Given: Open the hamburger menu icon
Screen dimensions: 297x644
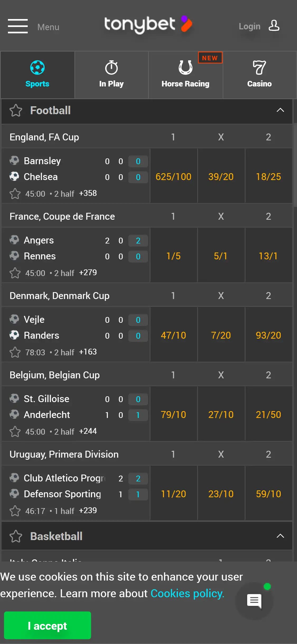Looking at the screenshot, I should pyautogui.click(x=18, y=26).
